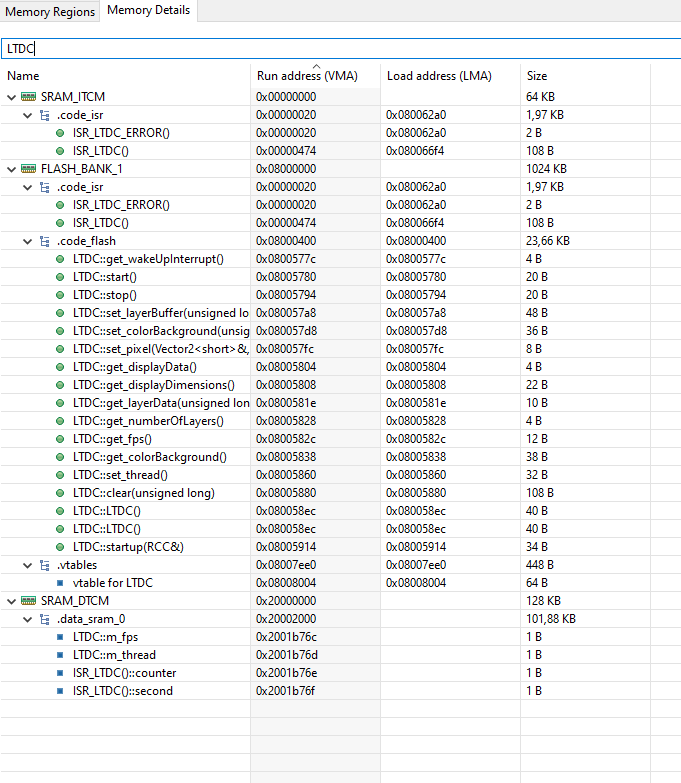Collapse the .code_flash section
This screenshot has height=783, width=681.
click(28, 241)
